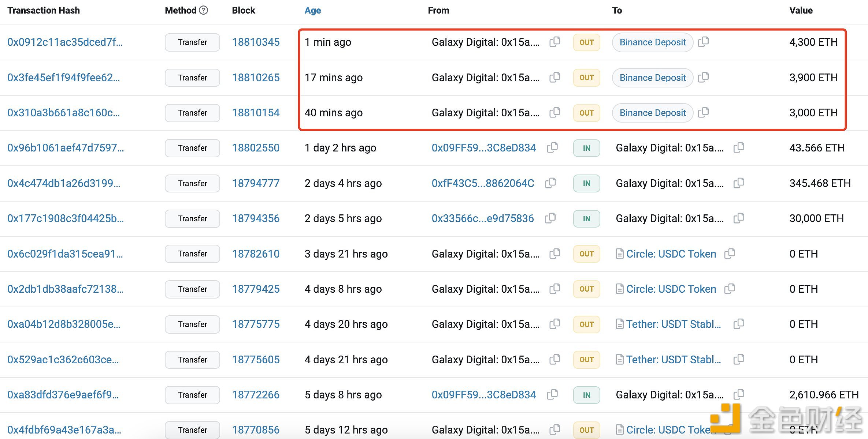Image resolution: width=868 pixels, height=439 pixels.
Task: Open transaction 0x177c1908c3f04425b...
Action: pyautogui.click(x=66, y=218)
